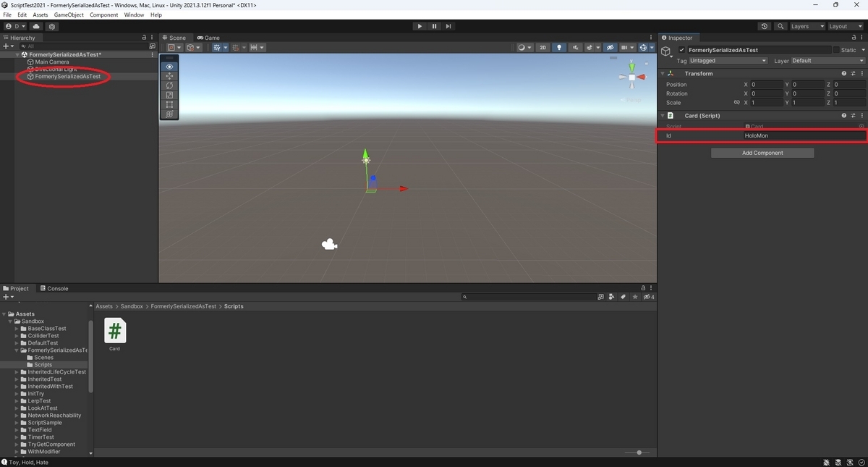Open the Undo History icon near top right

click(765, 26)
